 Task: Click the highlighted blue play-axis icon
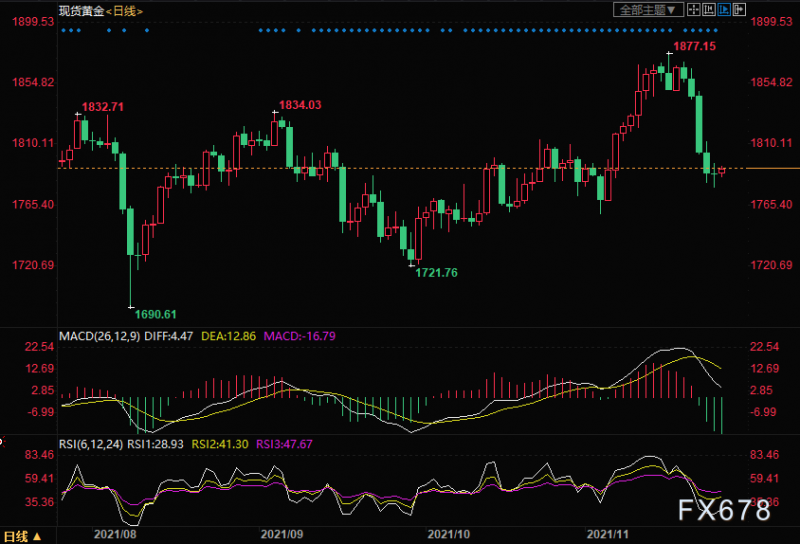pos(724,10)
